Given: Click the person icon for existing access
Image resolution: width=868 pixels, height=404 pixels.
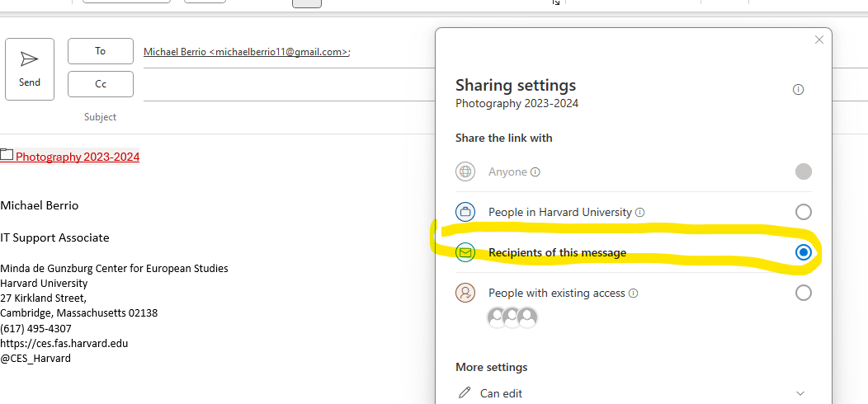Looking at the screenshot, I should tap(465, 293).
